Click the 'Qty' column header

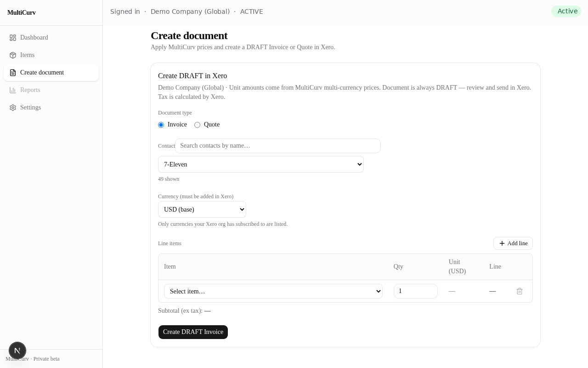click(x=398, y=267)
